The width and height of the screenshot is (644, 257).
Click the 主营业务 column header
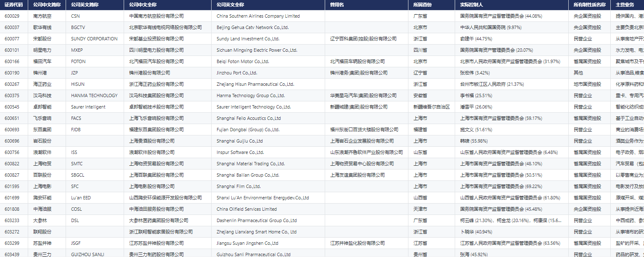tap(627, 5)
